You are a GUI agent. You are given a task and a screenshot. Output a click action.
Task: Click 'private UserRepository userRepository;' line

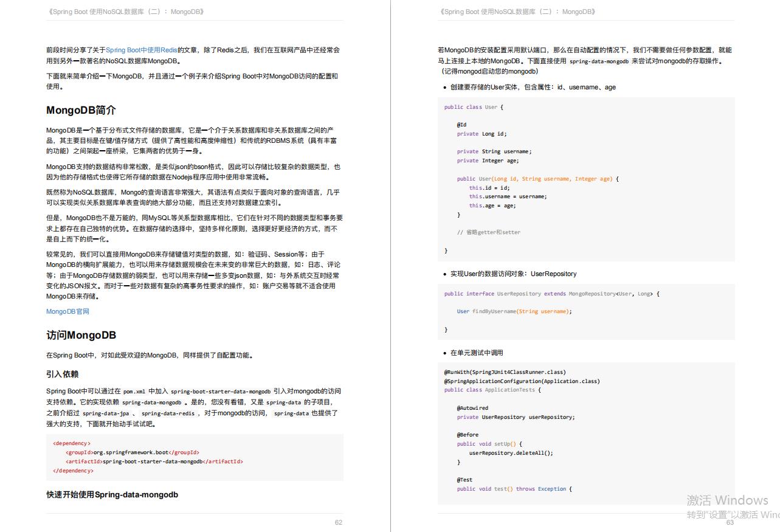(516, 417)
